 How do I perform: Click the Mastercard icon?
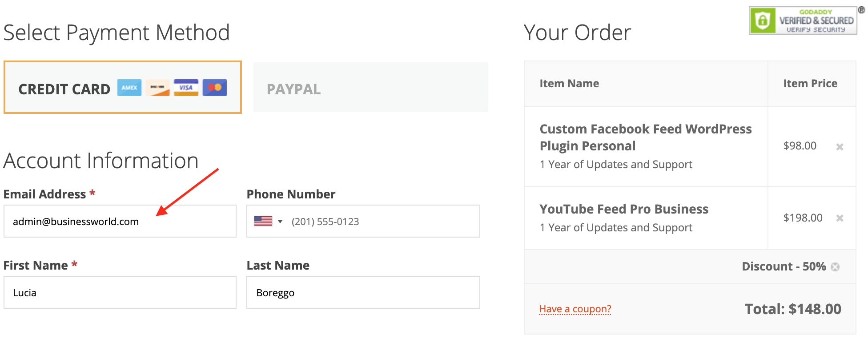(215, 88)
